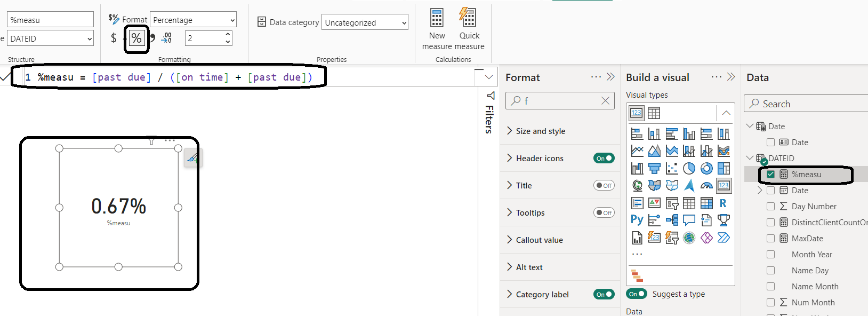Click the Data pane Search field
Image resolution: width=868 pixels, height=316 pixels.
[x=806, y=104]
